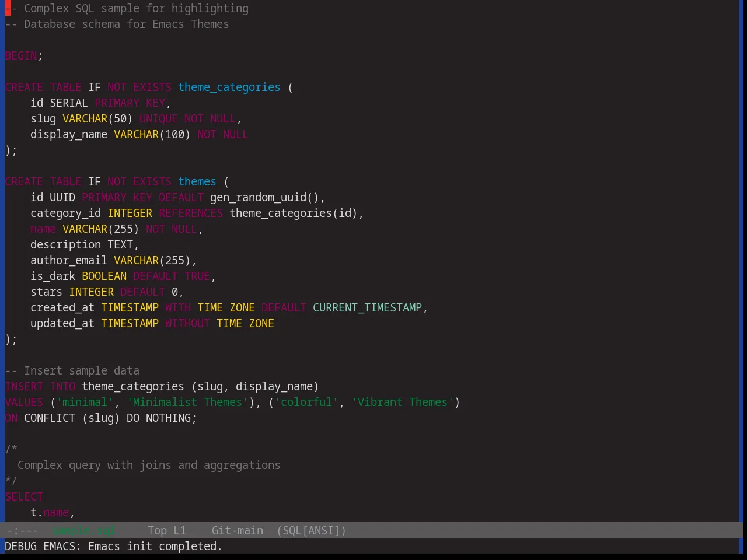
Task: Click the SERIAL type on the id line
Action: coord(69,103)
